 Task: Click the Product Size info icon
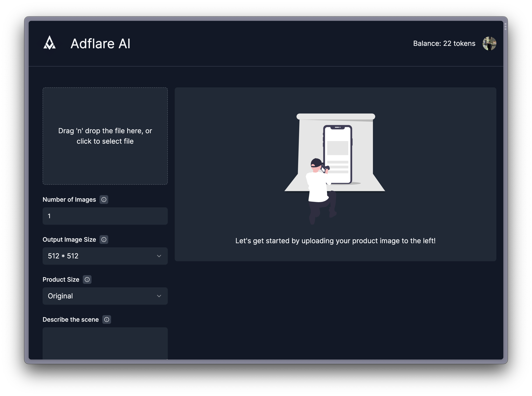[x=87, y=280]
